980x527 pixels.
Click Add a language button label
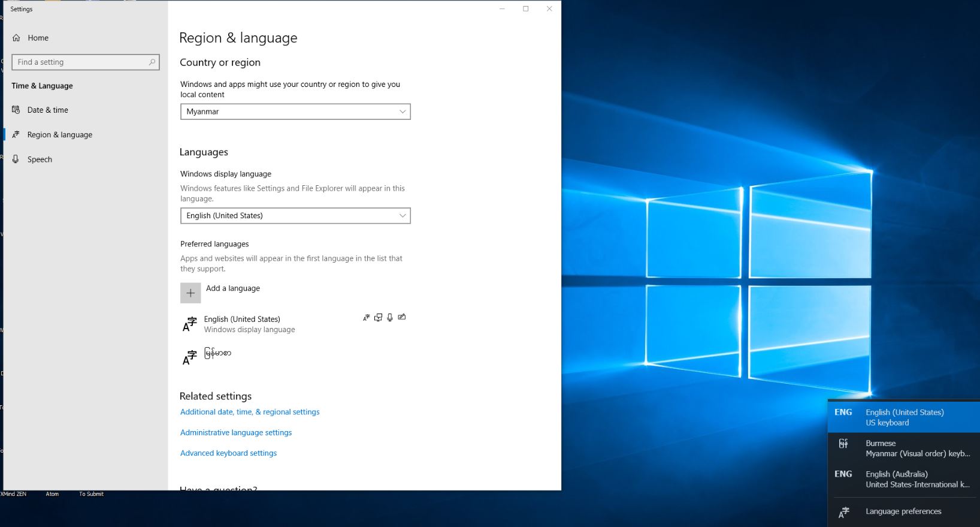(233, 288)
